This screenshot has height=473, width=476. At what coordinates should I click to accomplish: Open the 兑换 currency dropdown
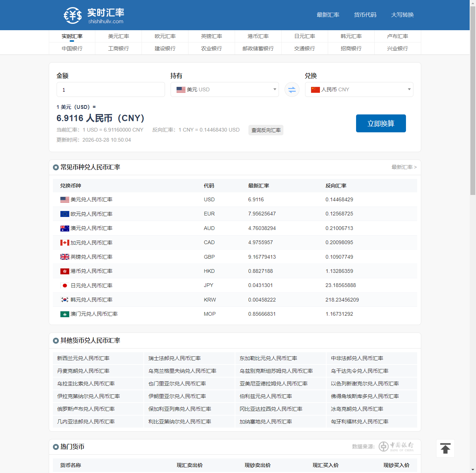[x=359, y=89]
